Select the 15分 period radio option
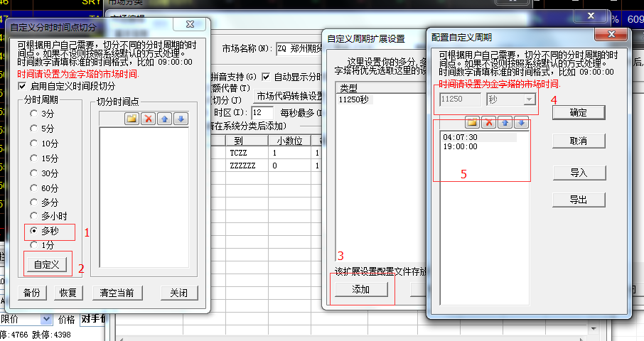 click(33, 158)
